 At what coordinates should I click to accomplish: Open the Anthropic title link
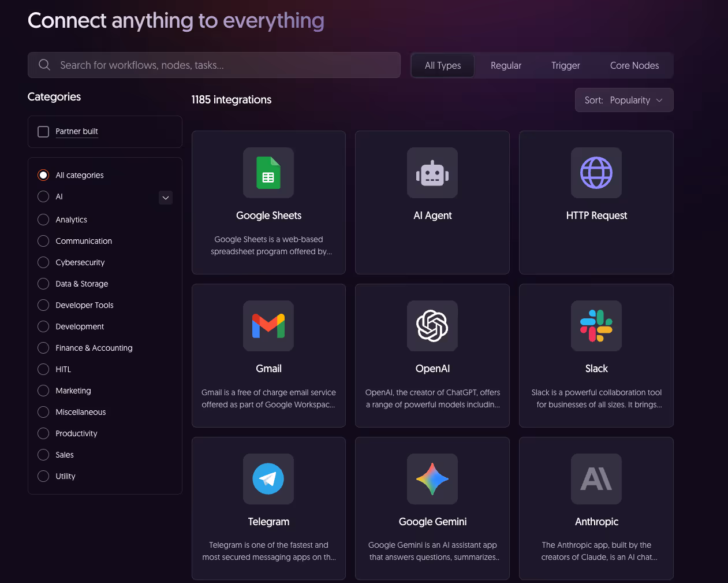596,522
